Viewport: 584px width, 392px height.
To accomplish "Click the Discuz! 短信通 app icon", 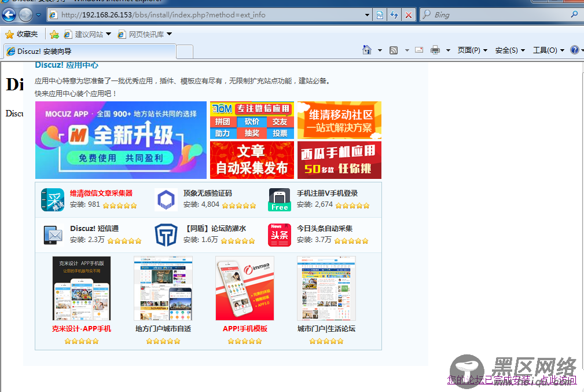I will 53,235.
